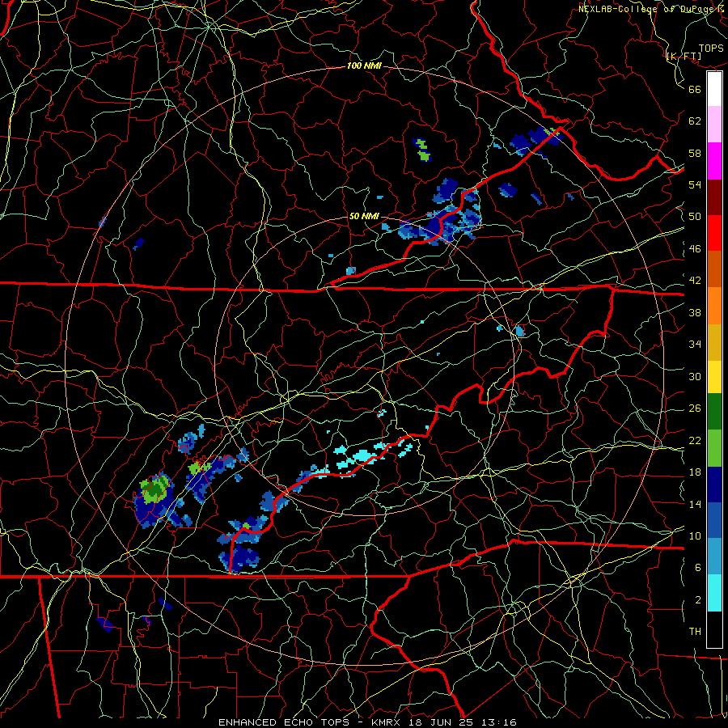Click the gold legend swatch
Screen dimensions: 728x728
click(x=714, y=342)
